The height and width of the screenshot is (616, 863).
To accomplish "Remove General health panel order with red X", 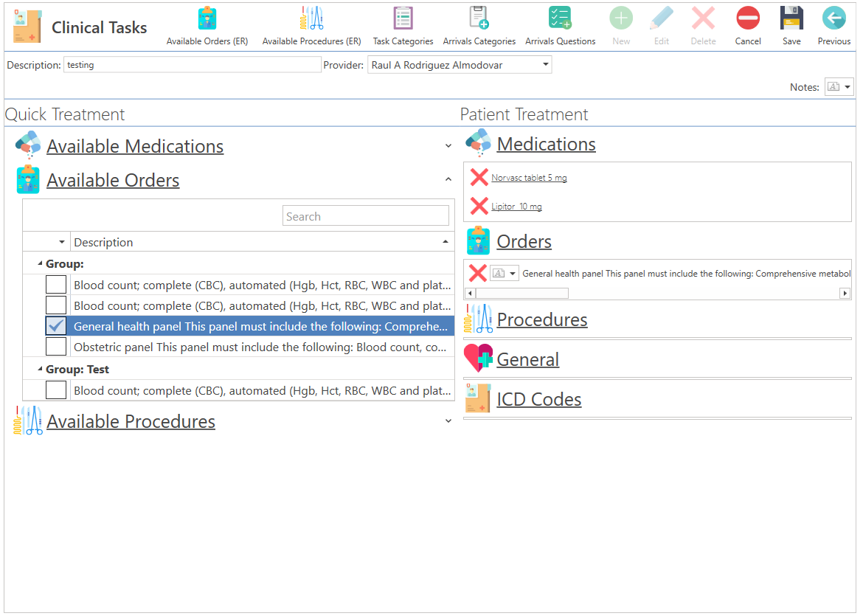I will (x=477, y=273).
